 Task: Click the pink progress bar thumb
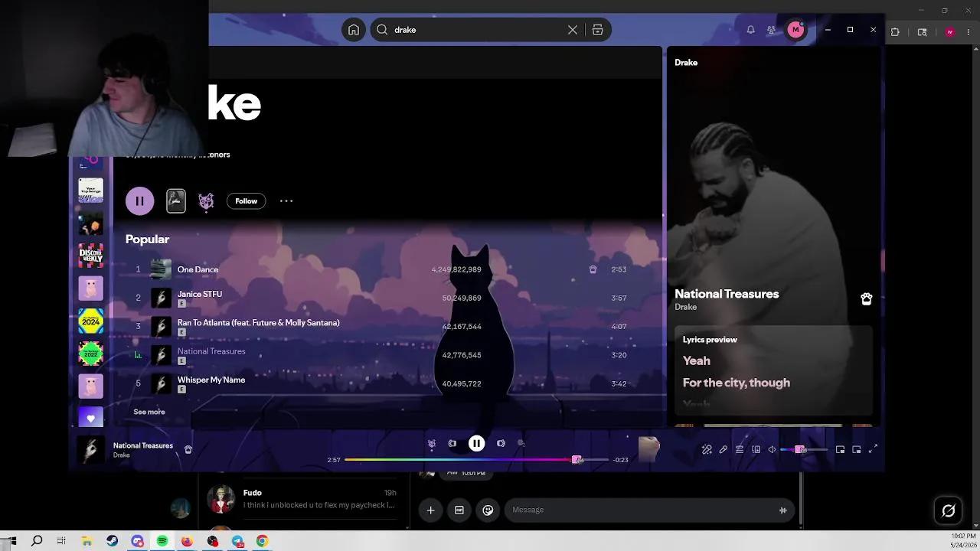[x=577, y=460]
